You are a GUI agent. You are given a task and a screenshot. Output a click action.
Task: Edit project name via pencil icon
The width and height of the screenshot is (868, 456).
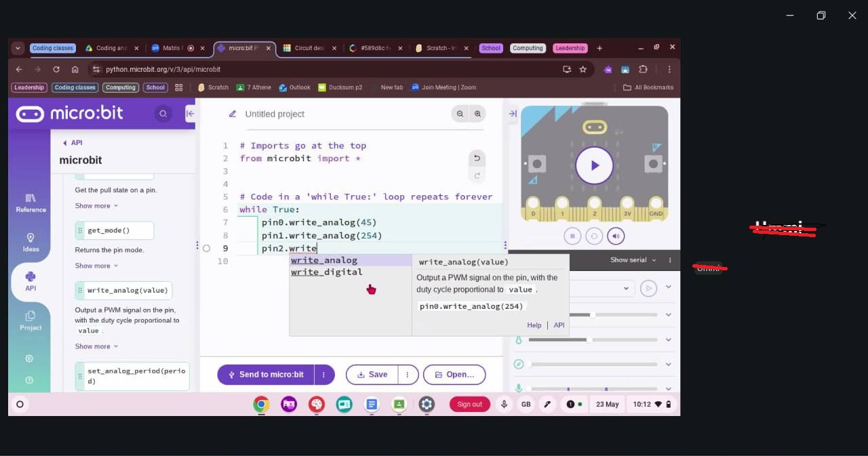pos(233,114)
